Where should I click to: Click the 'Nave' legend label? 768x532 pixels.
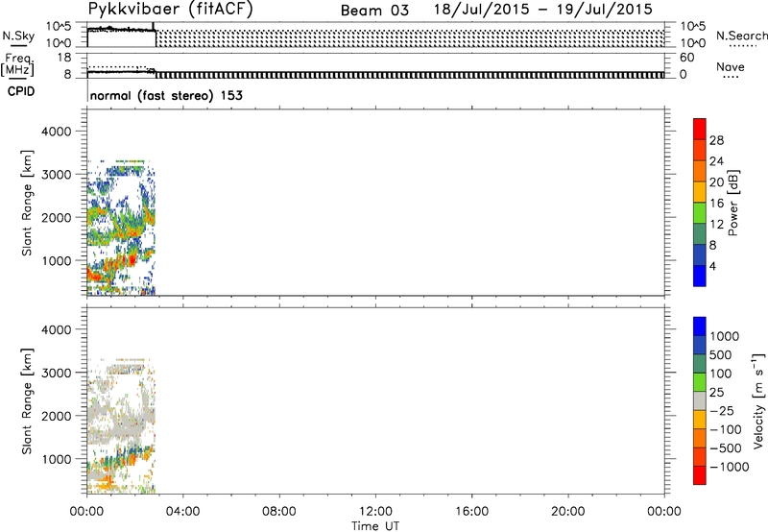[730, 66]
